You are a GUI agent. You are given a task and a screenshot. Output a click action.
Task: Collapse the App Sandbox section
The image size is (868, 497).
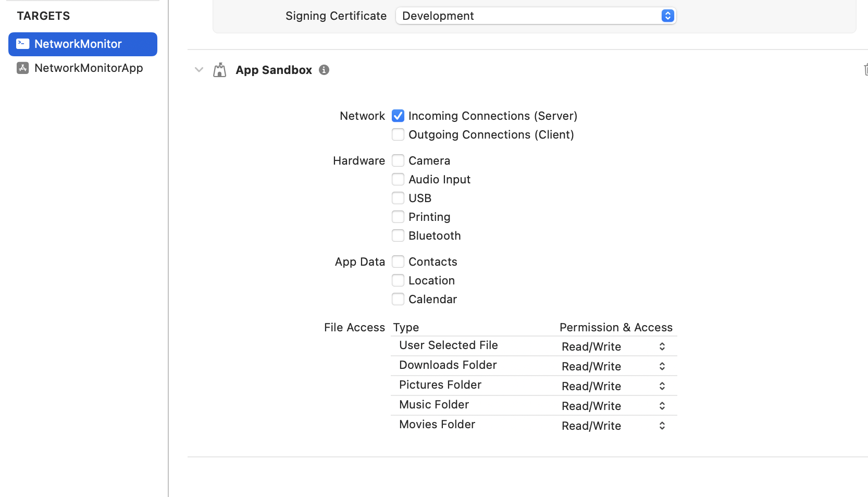(199, 70)
